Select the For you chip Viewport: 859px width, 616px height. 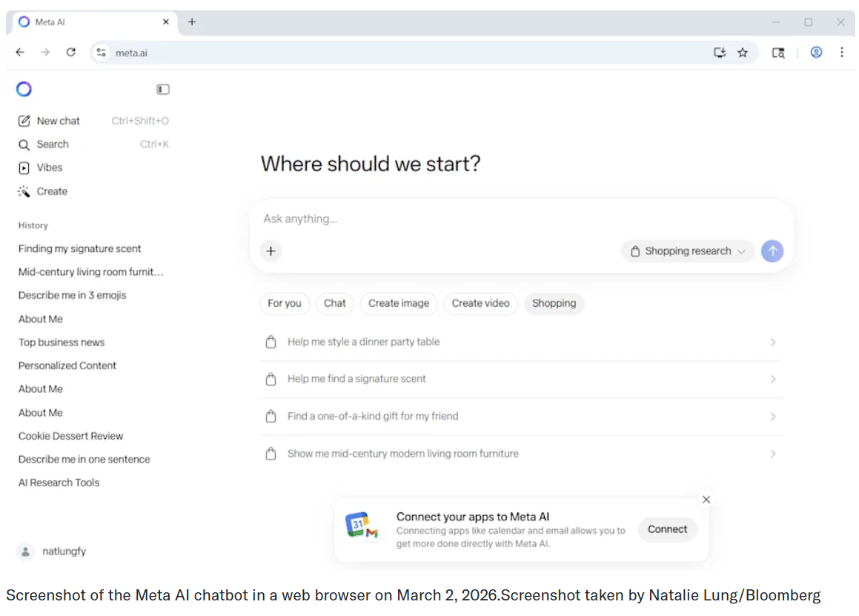[285, 303]
